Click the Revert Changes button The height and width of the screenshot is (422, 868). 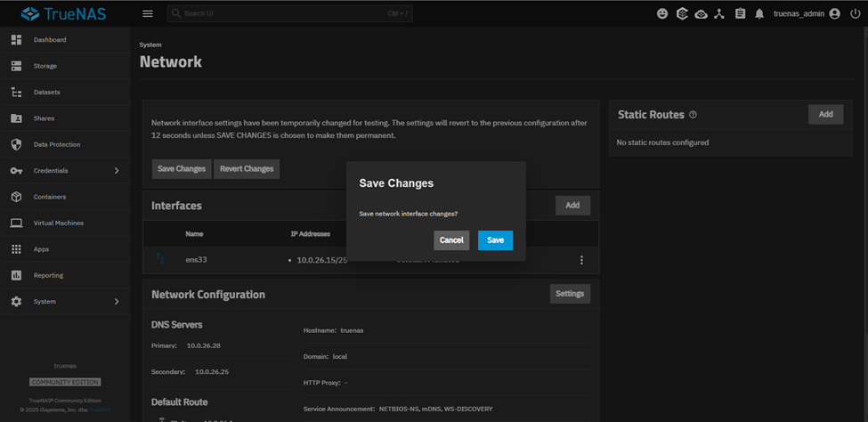coord(247,169)
